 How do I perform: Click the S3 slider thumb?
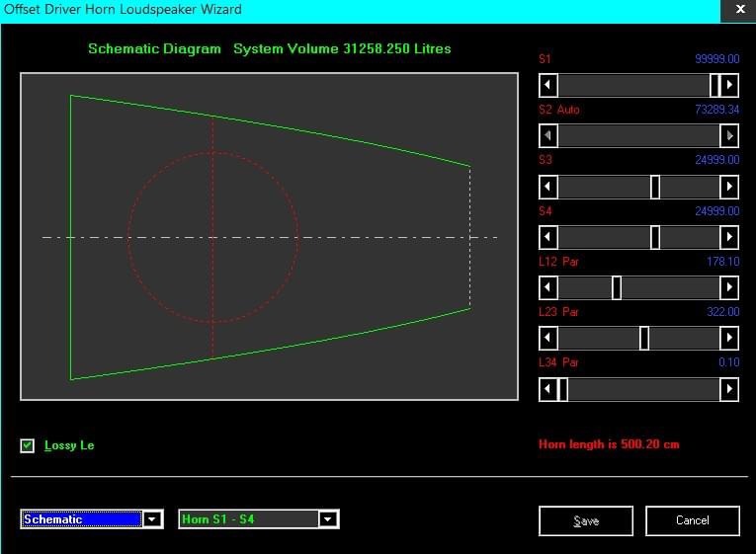[655, 187]
